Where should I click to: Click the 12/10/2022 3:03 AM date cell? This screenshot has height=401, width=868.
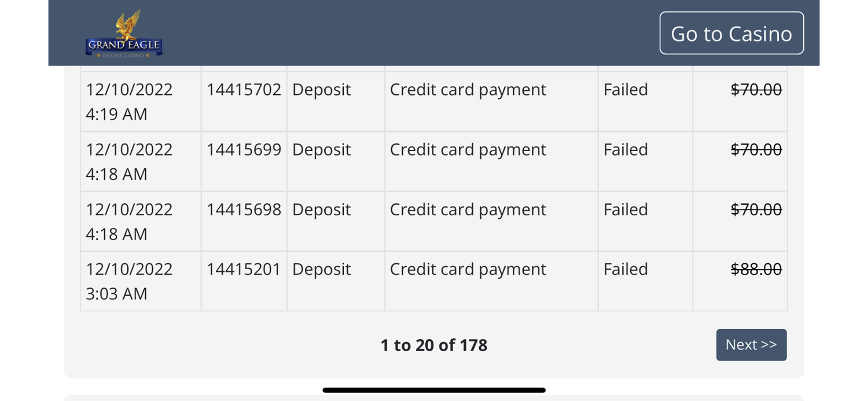pos(129,281)
